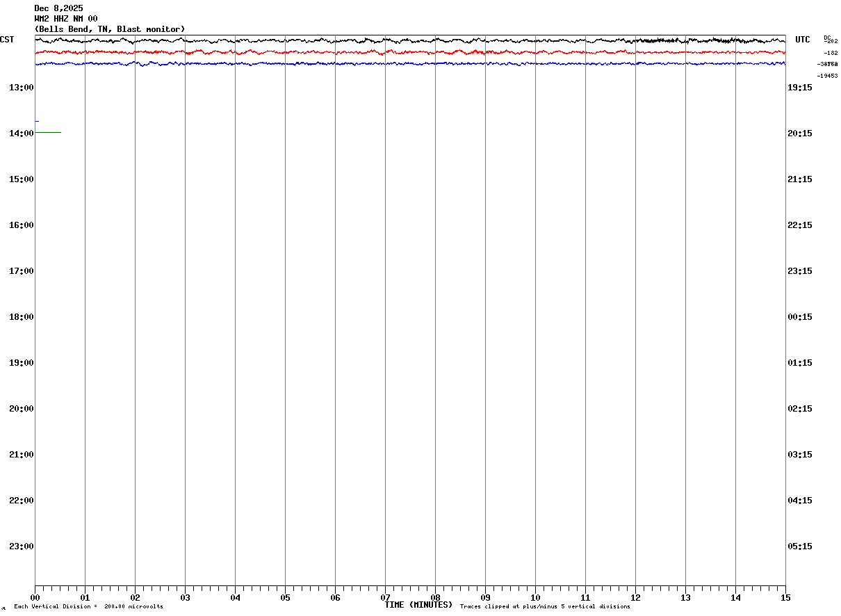Click the blue seismic trace line
The width and height of the screenshot is (841, 616).
click(410, 63)
